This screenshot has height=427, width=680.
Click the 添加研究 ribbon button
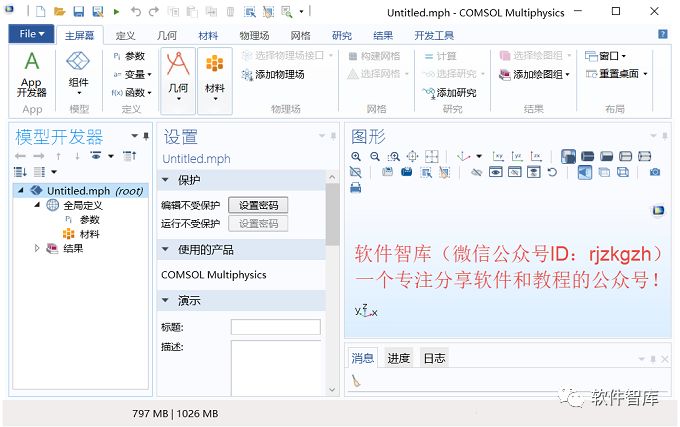[x=449, y=92]
